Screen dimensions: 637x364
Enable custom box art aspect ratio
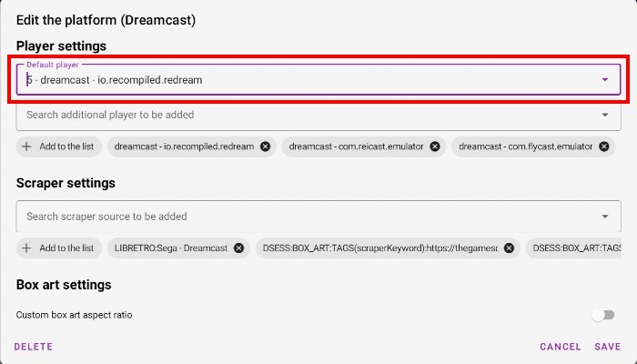coord(602,315)
